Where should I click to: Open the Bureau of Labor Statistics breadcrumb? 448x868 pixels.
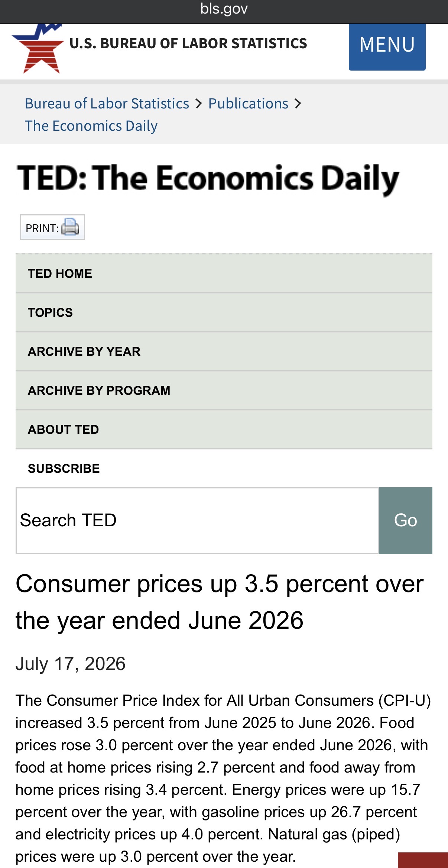pyautogui.click(x=107, y=103)
